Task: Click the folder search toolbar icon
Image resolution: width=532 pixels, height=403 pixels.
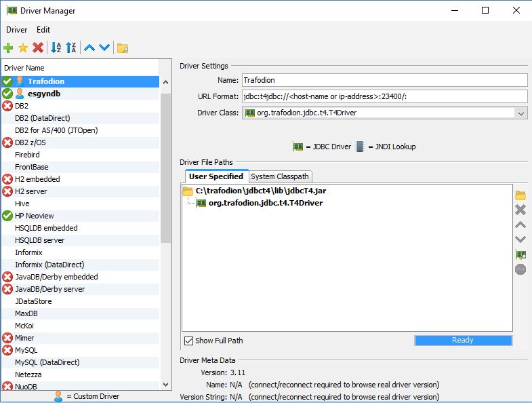Action: [123, 47]
